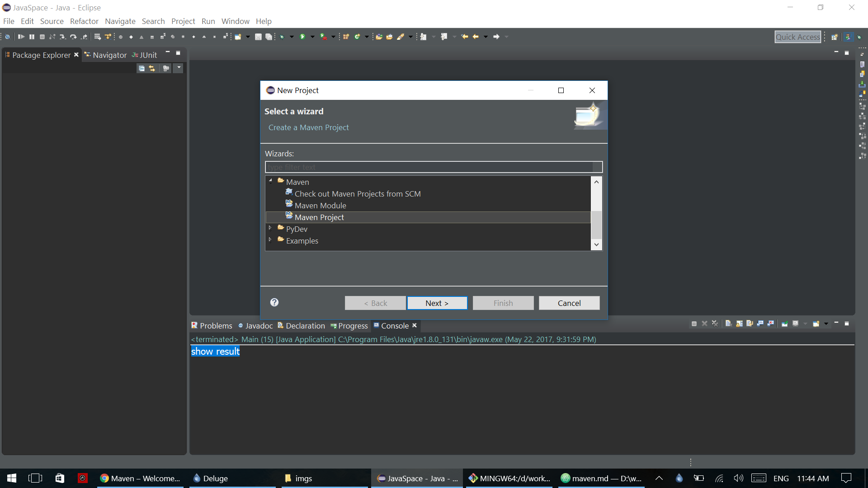Toggle Link with Editor in Package Explorer

click(152, 68)
